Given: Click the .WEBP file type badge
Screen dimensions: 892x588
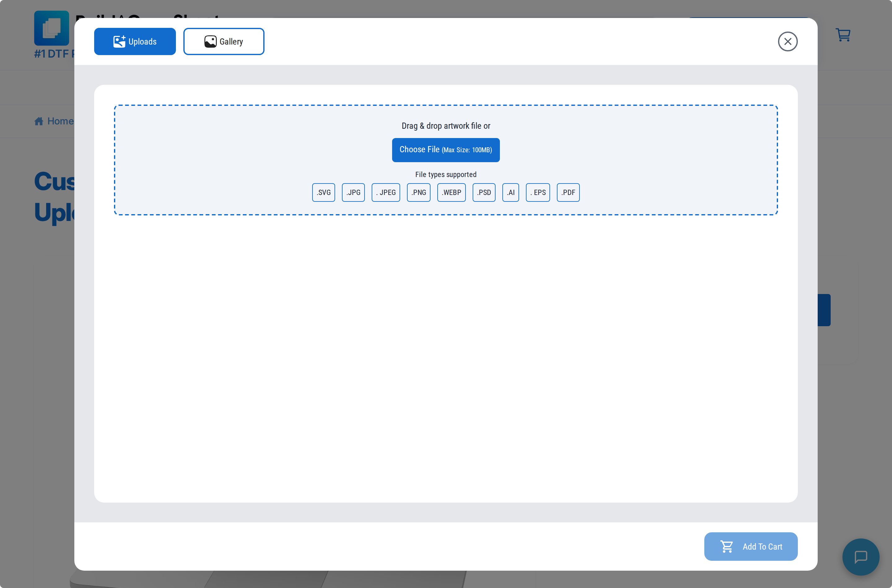Looking at the screenshot, I should pos(452,192).
